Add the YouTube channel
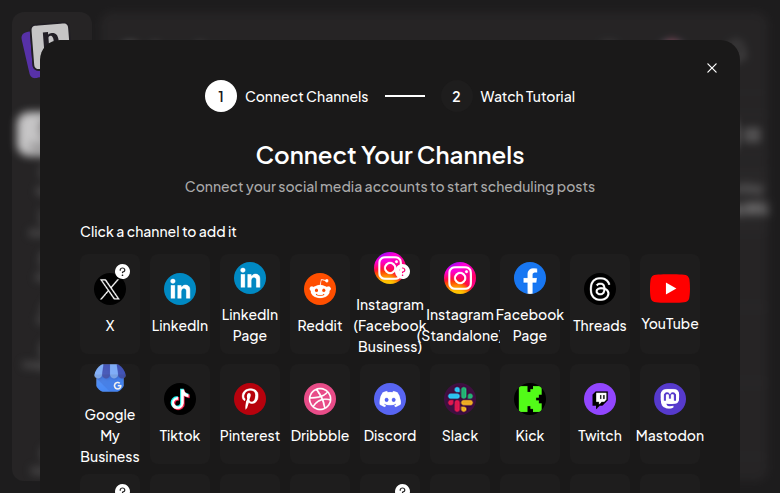This screenshot has width=780, height=493. click(x=670, y=304)
